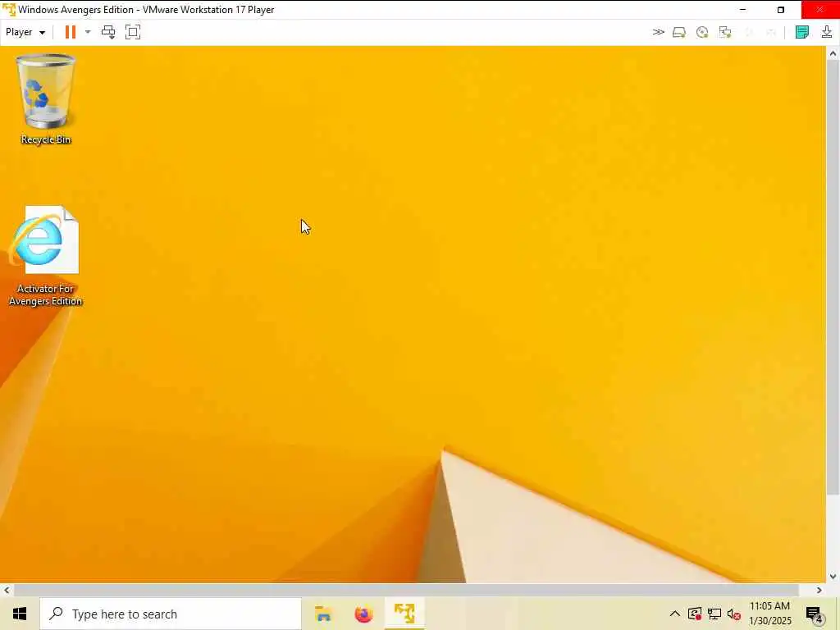Click the hard disk device icon
The height and width of the screenshot is (630, 840).
coord(678,32)
